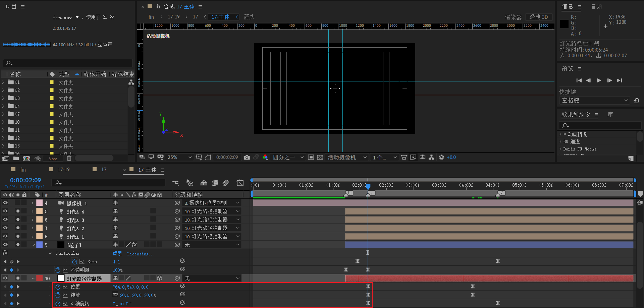
Task: Open the composition mini-flowchart in timeline
Action: tap(175, 183)
